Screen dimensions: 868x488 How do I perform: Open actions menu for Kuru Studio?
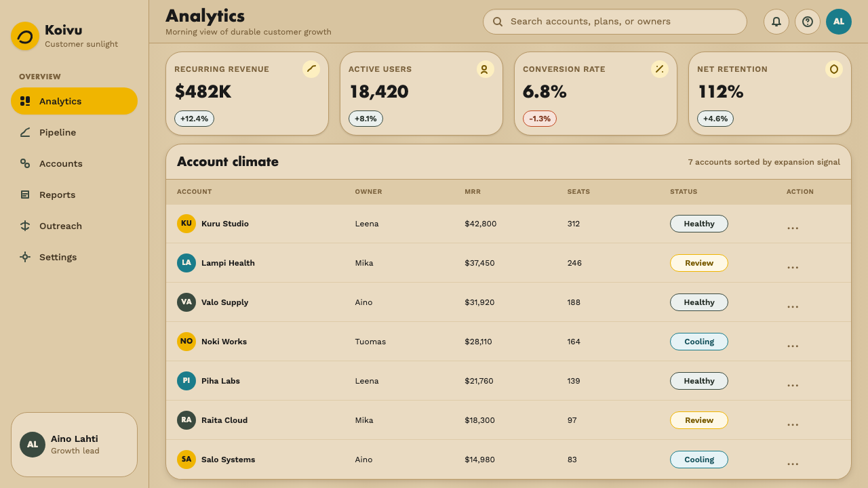[x=793, y=228]
